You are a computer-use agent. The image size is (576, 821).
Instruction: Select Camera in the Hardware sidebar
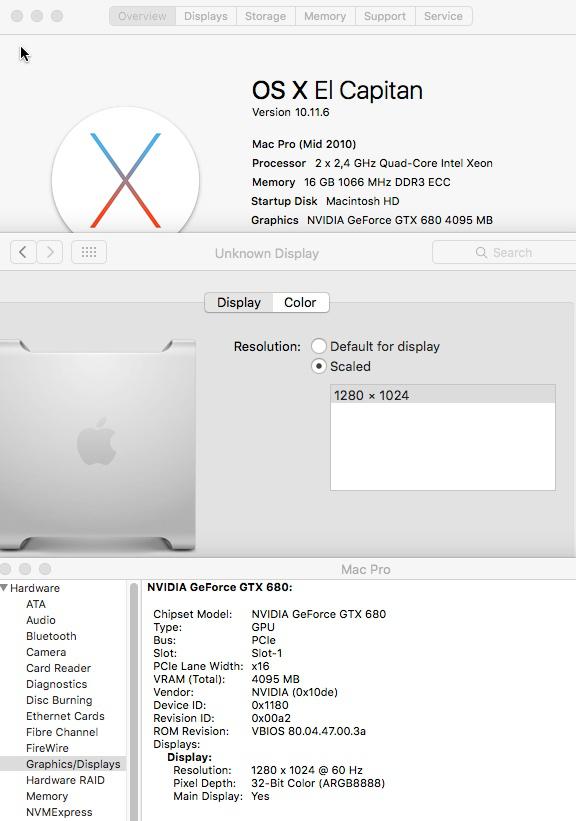[x=46, y=652]
